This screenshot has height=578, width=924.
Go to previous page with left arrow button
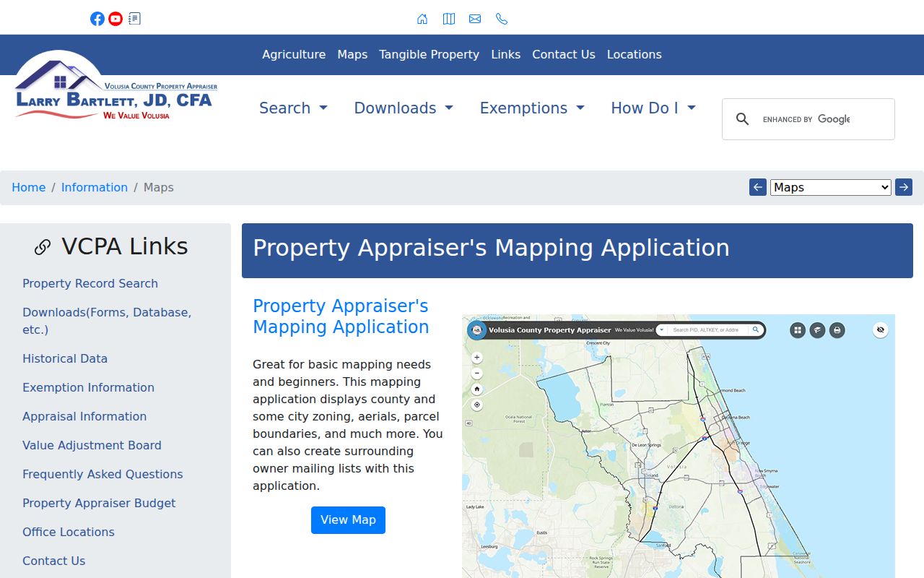coord(758,187)
